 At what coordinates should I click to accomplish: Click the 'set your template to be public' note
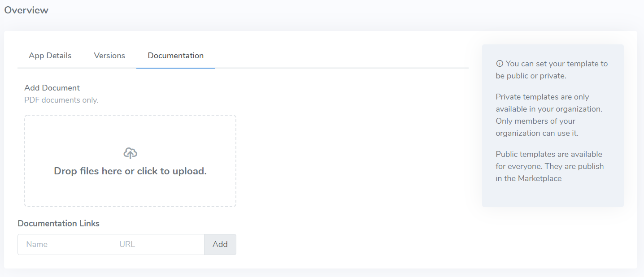[x=552, y=70]
